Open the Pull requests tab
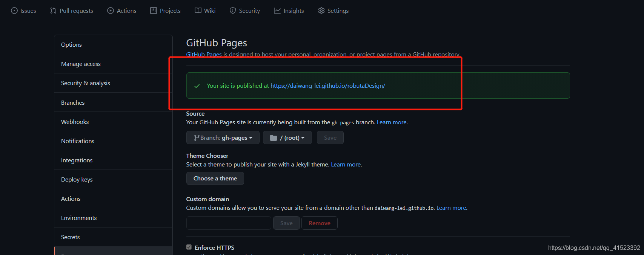This screenshot has width=644, height=255. click(71, 11)
